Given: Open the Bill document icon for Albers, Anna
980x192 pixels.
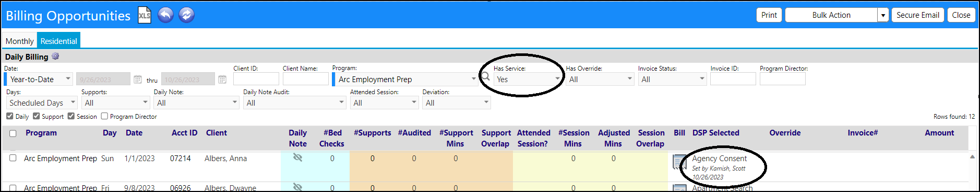Looking at the screenshot, I should (x=679, y=162).
